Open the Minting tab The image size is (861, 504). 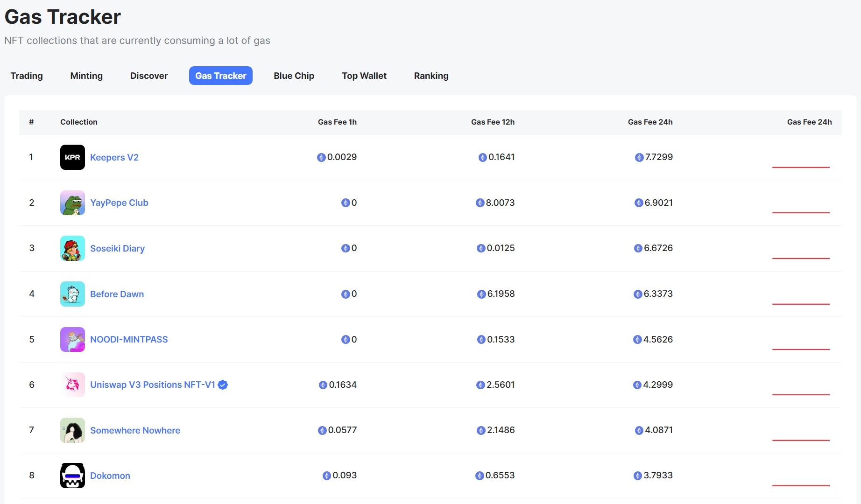click(x=86, y=76)
